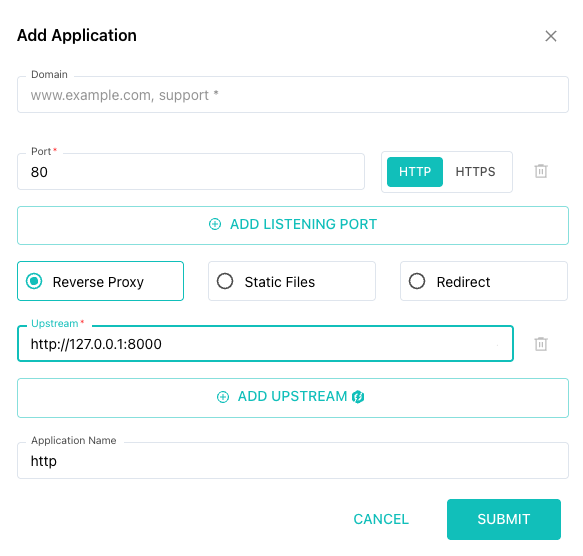Image resolution: width=583 pixels, height=556 pixels.
Task: Choose the Redirect option
Action: click(x=484, y=281)
